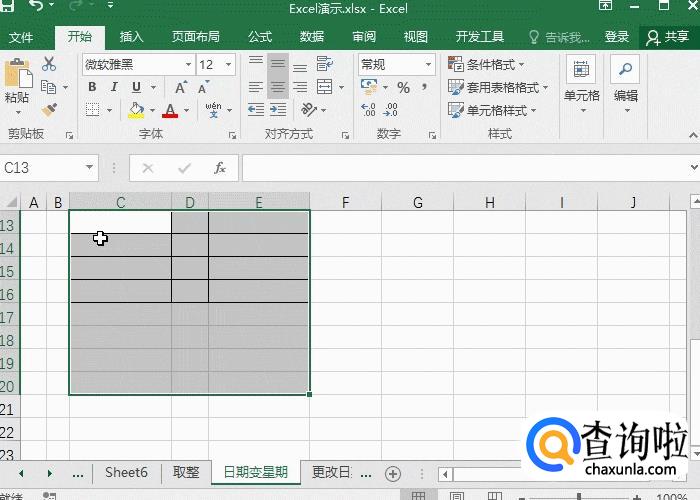Decrease decimal places

point(391,110)
